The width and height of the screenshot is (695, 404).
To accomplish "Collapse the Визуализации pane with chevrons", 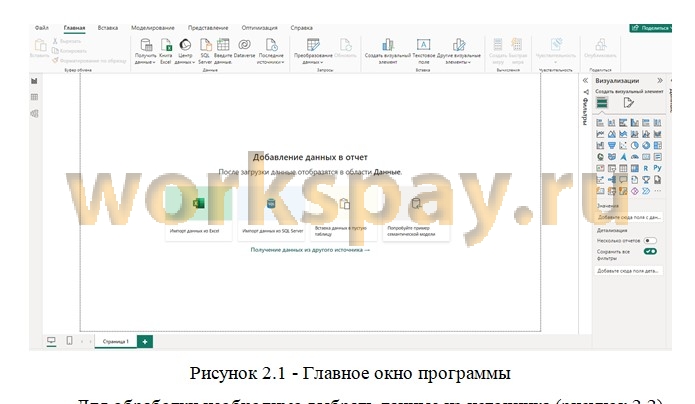I will click(659, 80).
